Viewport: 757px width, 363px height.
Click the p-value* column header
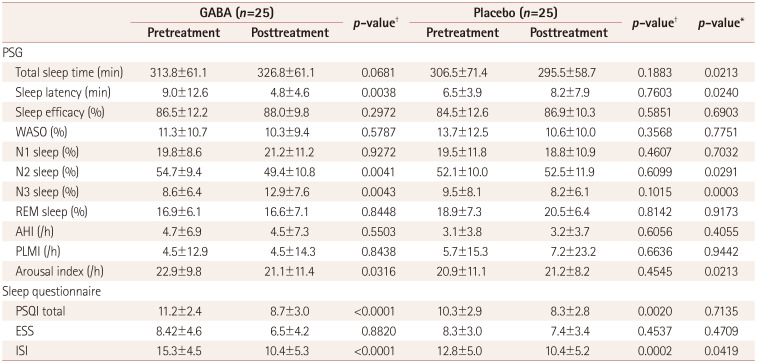click(x=717, y=23)
